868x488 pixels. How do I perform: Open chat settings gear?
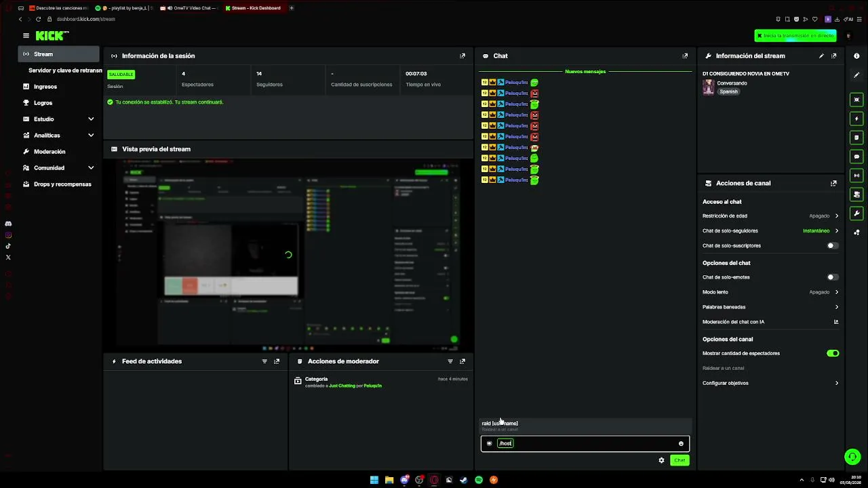[662, 460]
